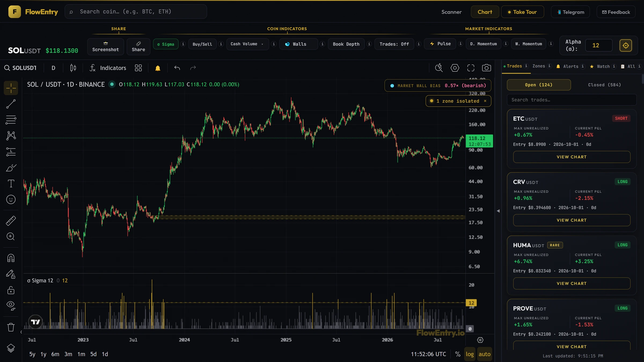Open the Scanner page
This screenshot has height=362, width=644.
(451, 12)
